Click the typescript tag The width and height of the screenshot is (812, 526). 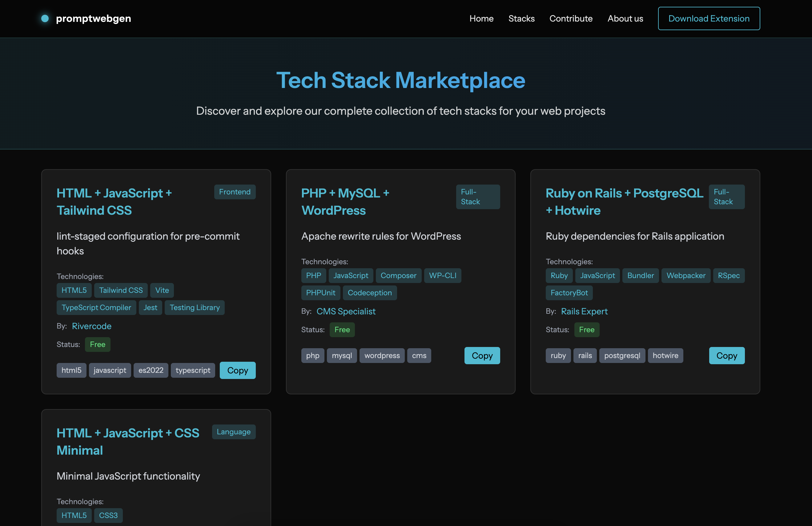click(x=193, y=370)
